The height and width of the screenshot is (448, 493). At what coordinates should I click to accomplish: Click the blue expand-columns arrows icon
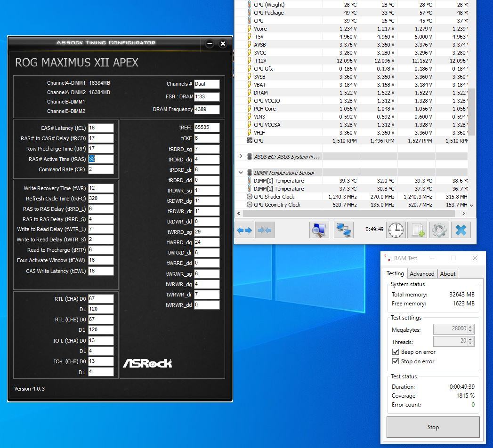pos(244,230)
